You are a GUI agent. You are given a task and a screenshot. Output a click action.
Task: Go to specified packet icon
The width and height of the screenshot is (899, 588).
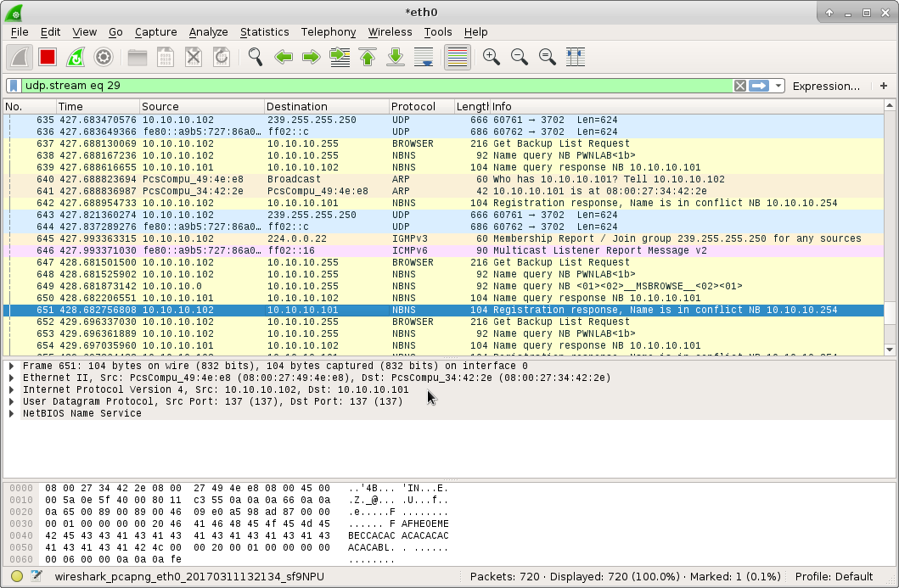point(340,58)
